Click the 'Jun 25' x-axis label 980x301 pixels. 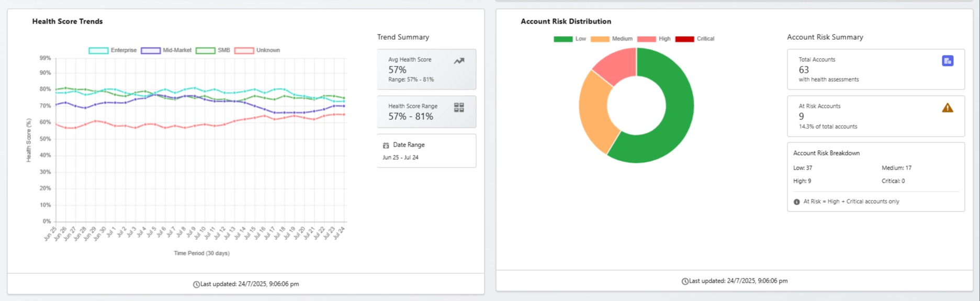50,233
